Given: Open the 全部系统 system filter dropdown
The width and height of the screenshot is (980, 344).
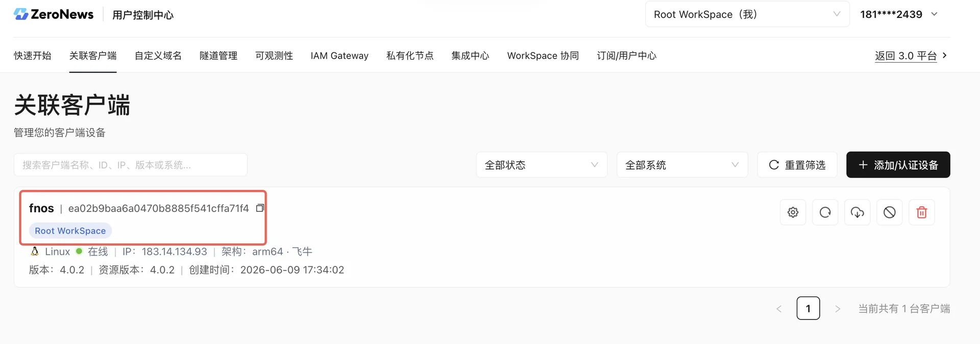Looking at the screenshot, I should (x=682, y=165).
